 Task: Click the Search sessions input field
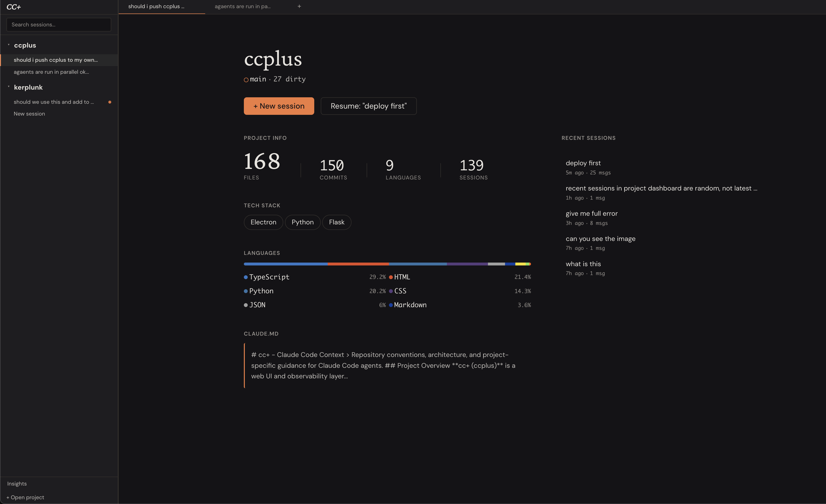coord(58,25)
